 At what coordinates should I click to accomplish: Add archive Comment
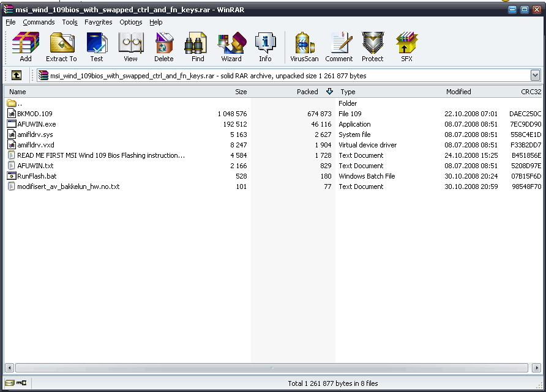click(339, 47)
